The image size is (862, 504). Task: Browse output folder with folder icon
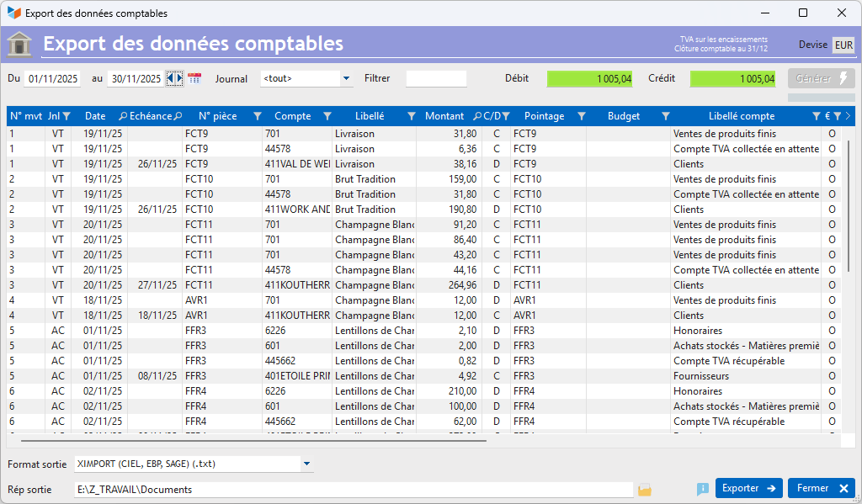[645, 489]
